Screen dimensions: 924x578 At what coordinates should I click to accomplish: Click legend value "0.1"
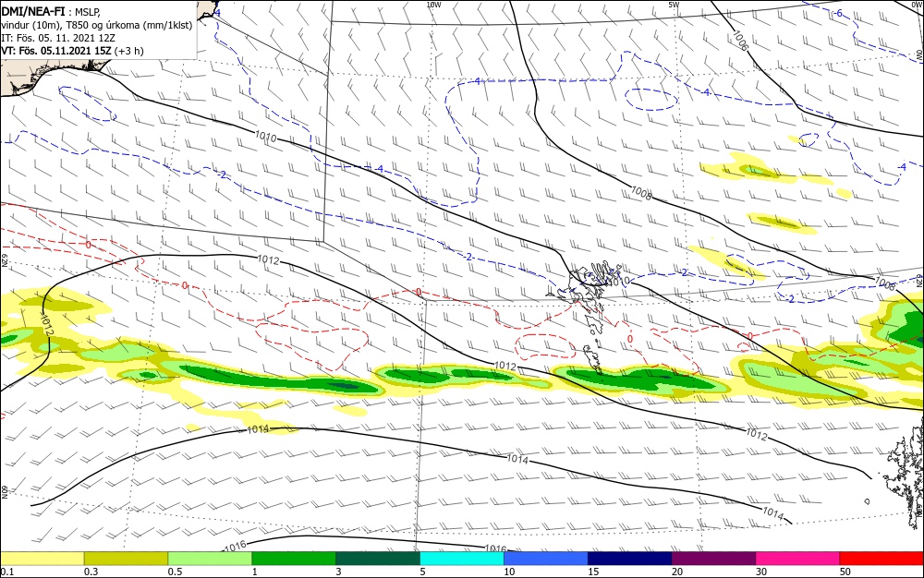click(7, 572)
